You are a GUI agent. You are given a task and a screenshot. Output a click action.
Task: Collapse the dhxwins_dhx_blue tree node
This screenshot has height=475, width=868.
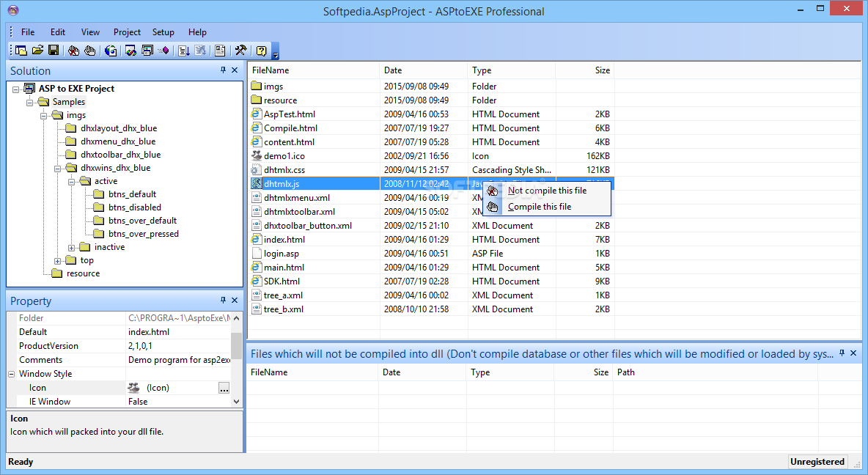pos(58,169)
